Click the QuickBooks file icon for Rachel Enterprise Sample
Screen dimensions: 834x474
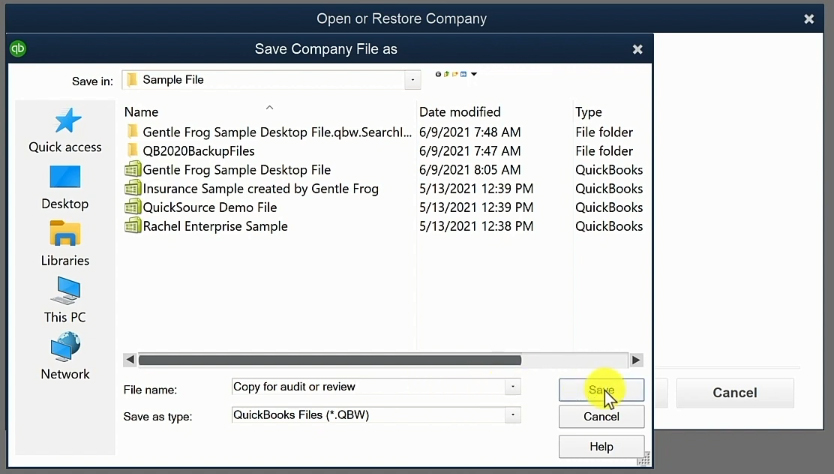pos(133,226)
